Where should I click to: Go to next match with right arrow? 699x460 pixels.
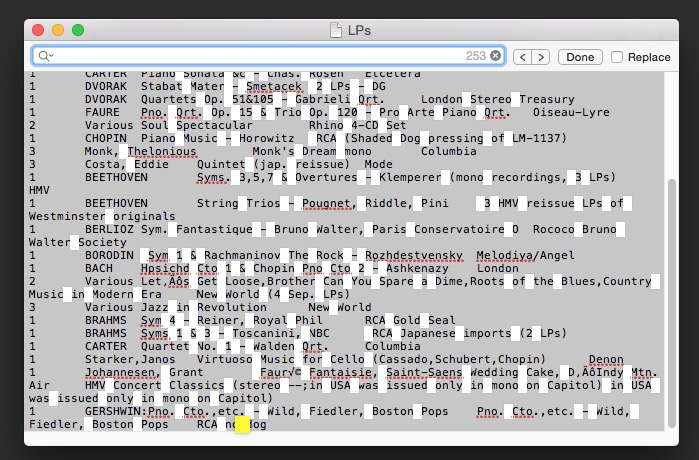tap(541, 57)
